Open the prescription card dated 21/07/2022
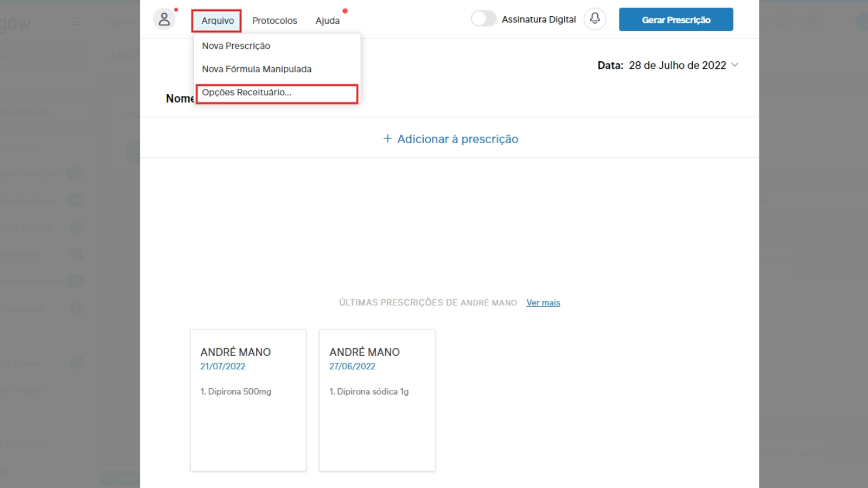868x488 pixels. click(248, 400)
